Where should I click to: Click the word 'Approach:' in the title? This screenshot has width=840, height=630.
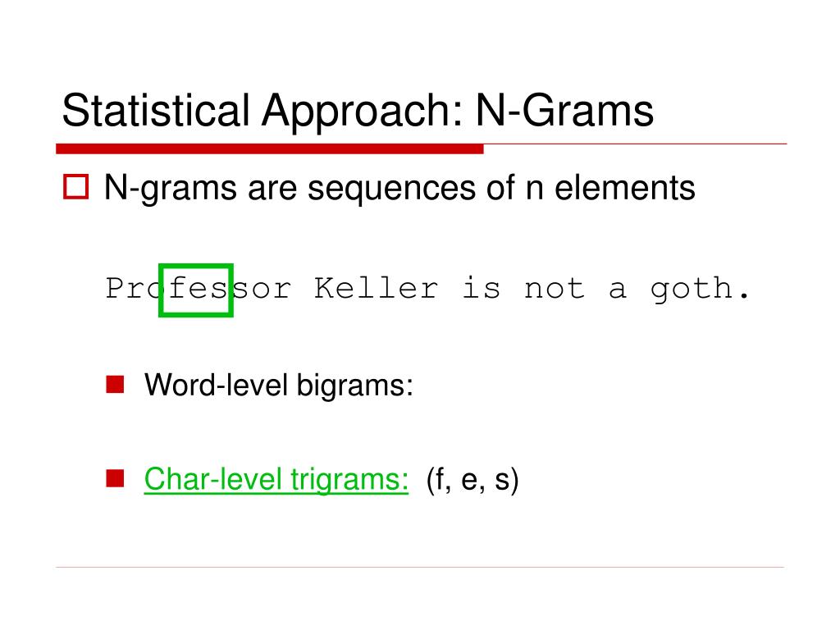362,112
